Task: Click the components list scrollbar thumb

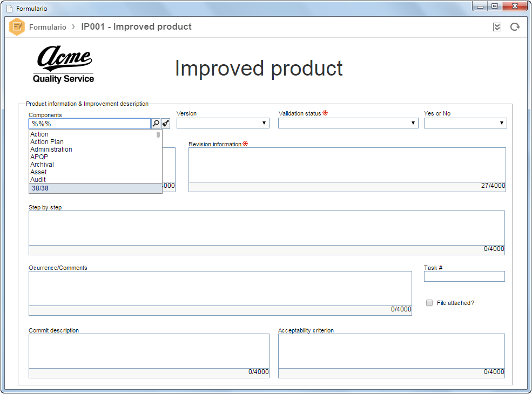Action: pyautogui.click(x=158, y=134)
